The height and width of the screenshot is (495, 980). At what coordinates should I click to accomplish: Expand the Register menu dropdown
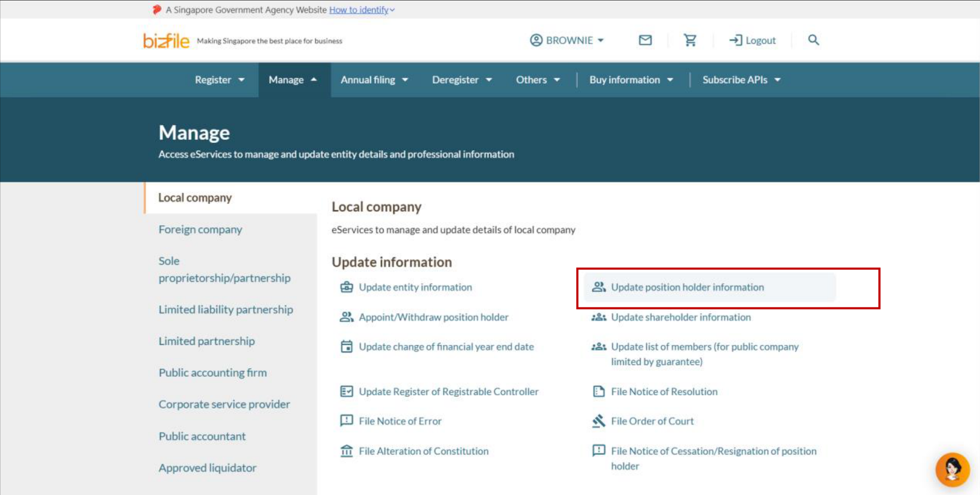[220, 80]
